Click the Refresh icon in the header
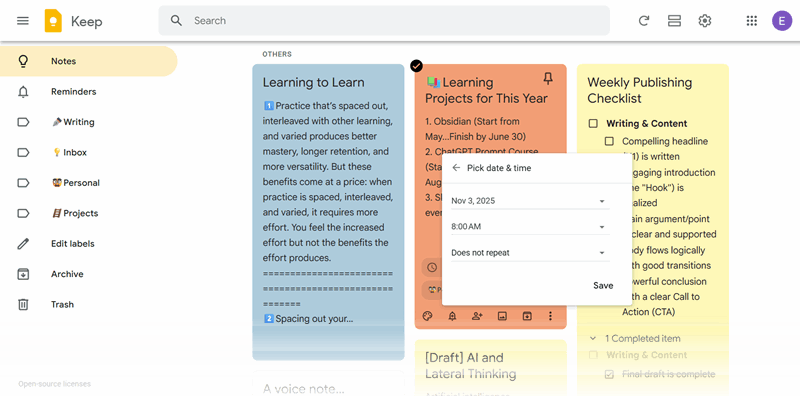The width and height of the screenshot is (800, 400). (644, 20)
